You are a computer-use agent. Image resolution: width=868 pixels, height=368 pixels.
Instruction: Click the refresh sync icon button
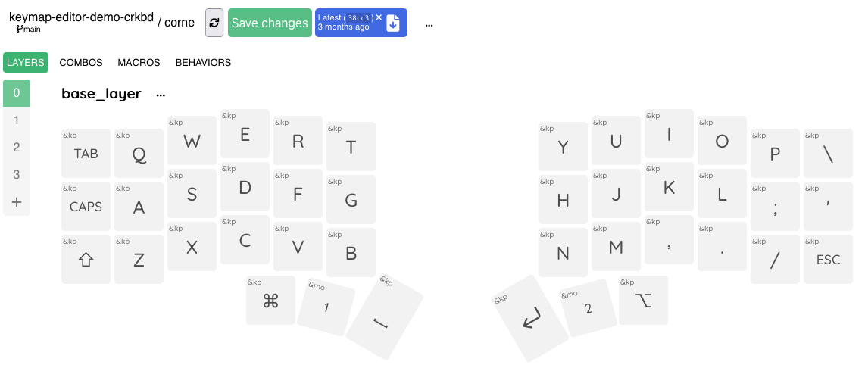click(214, 23)
